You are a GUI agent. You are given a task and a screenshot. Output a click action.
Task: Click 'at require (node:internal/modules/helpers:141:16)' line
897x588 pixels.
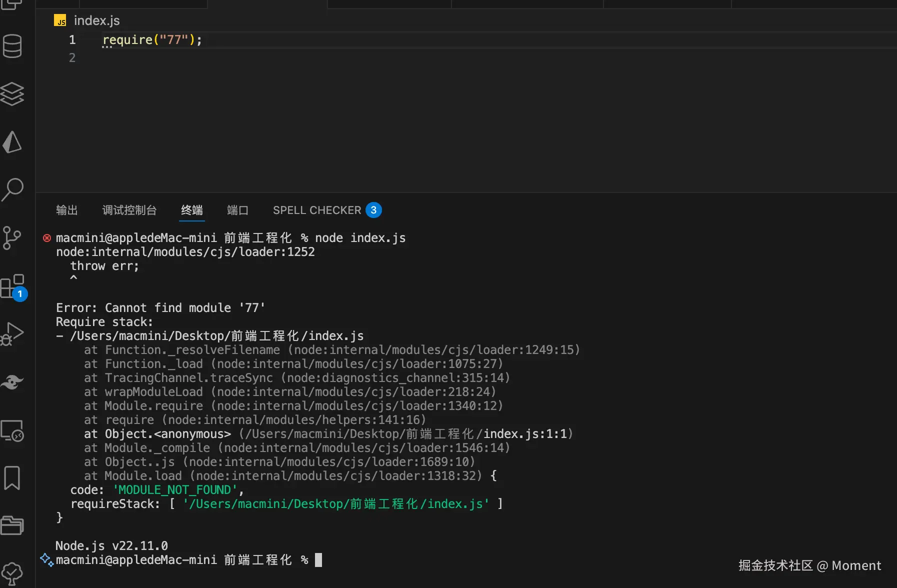pos(255,420)
